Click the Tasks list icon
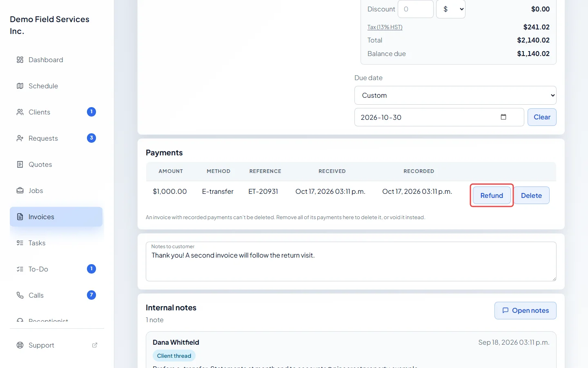This screenshot has width=588, height=368. click(20, 243)
